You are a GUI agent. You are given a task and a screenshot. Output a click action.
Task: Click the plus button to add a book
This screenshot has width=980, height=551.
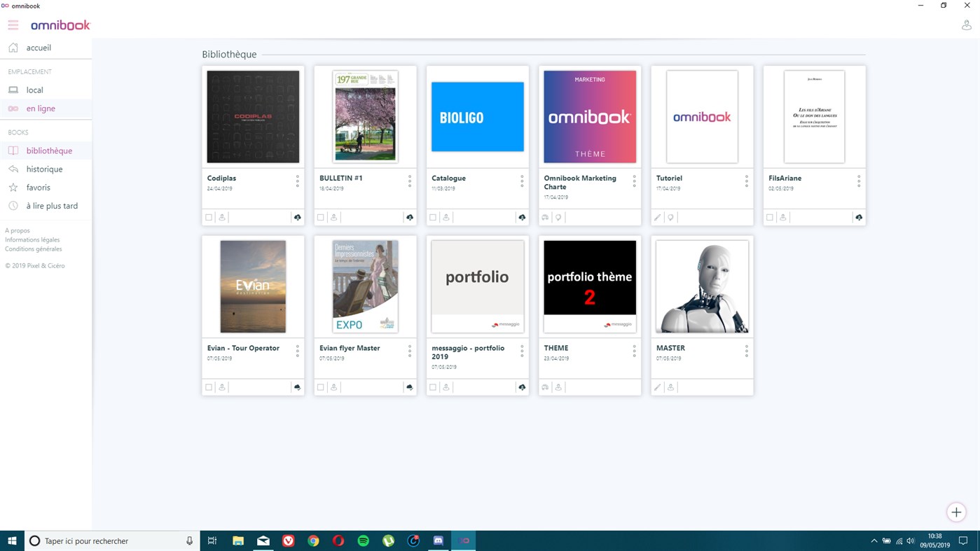click(x=955, y=511)
